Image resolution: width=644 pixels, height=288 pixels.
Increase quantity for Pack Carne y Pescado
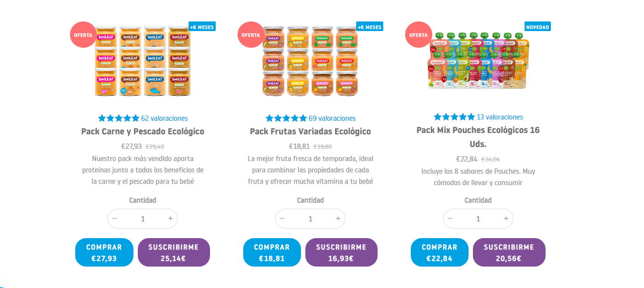[170, 218]
